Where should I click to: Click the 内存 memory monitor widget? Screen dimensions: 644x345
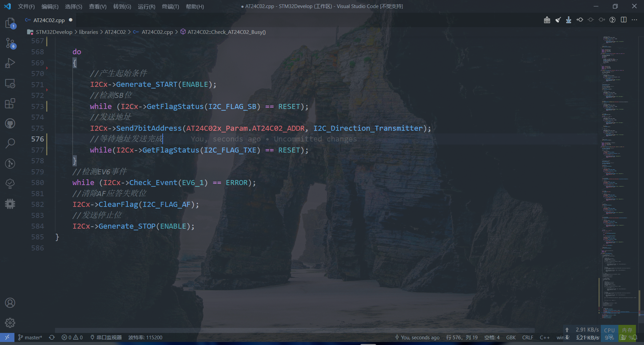627,334
